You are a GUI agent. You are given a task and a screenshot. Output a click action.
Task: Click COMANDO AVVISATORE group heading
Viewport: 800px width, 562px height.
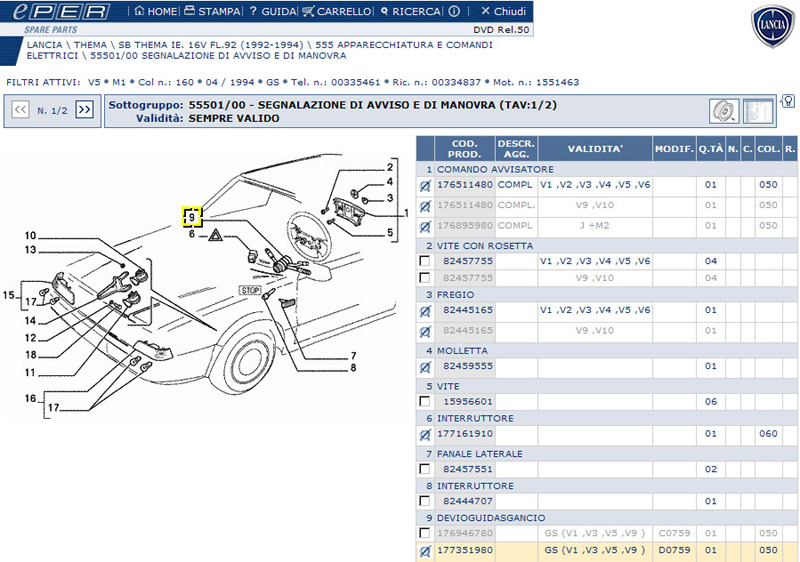coord(495,169)
